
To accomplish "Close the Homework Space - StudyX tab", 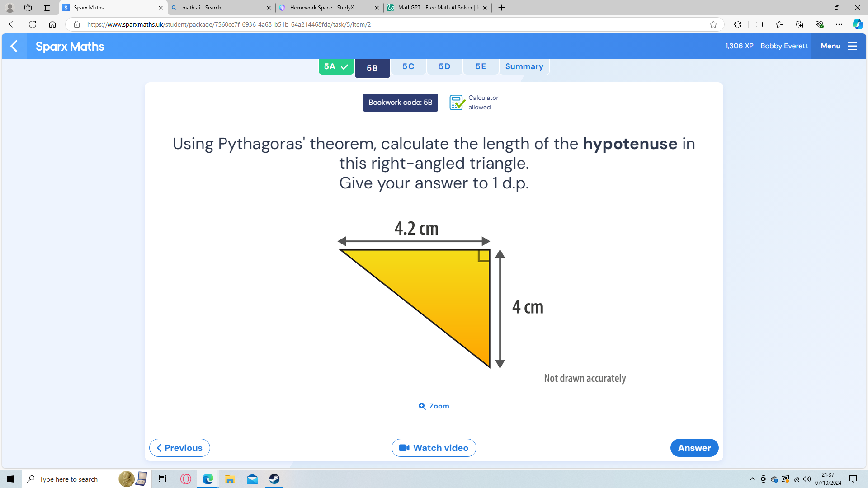I will 377,8.
